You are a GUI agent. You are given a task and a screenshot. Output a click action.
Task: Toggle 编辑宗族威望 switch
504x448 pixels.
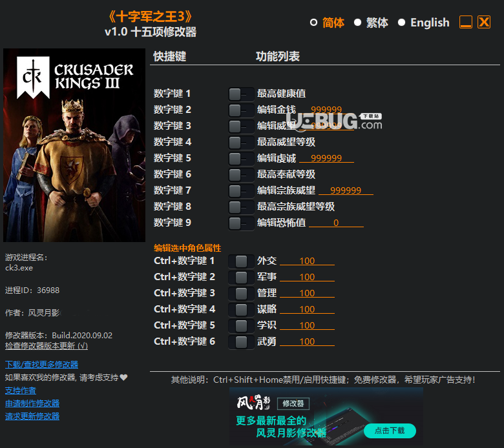(x=241, y=191)
